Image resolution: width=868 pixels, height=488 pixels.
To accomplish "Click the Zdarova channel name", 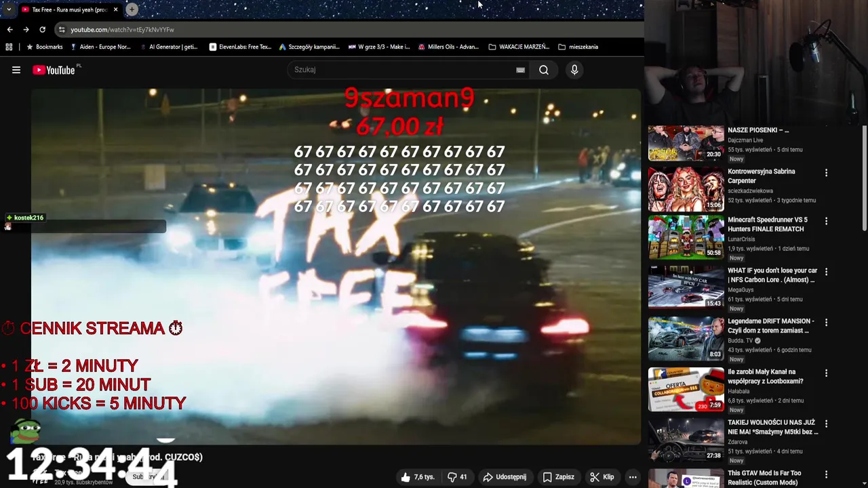I will tap(738, 442).
